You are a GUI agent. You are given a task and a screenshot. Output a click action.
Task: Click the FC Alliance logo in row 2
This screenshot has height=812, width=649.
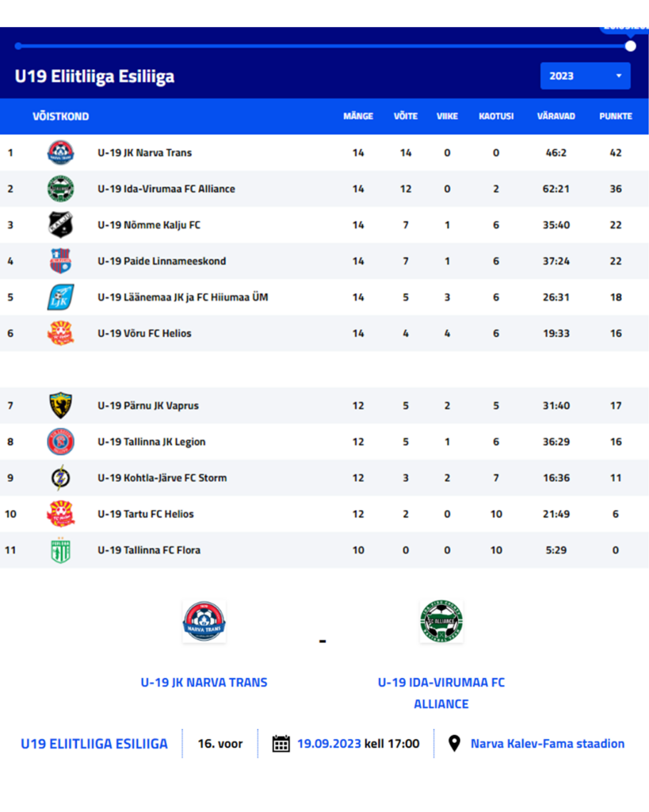pyautogui.click(x=60, y=189)
